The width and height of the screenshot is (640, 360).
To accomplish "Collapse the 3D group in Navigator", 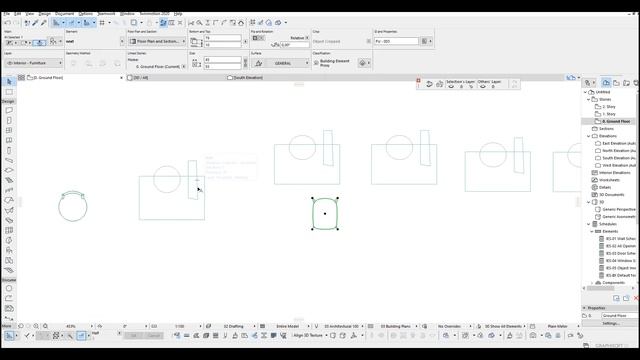I will [x=589, y=202].
